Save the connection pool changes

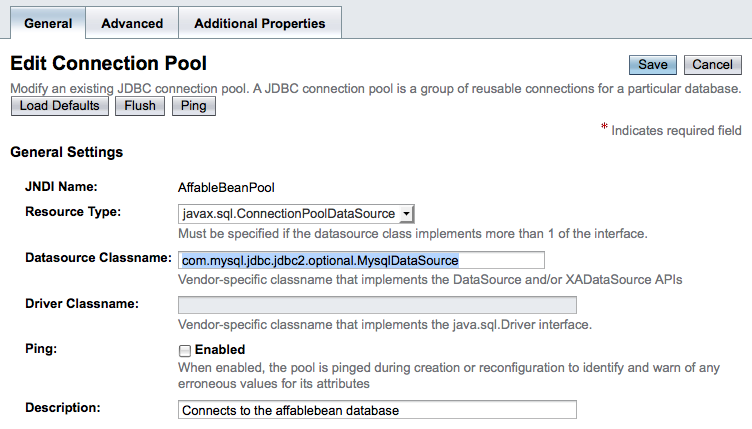point(652,65)
